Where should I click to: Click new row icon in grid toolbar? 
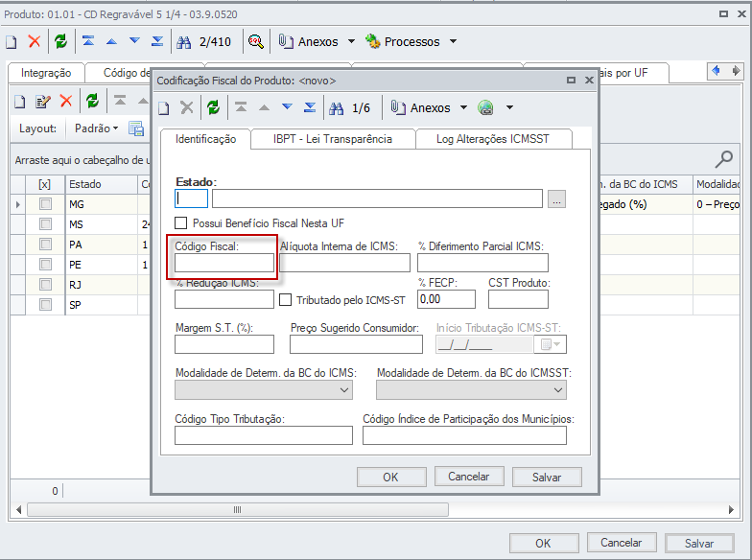tap(19, 102)
